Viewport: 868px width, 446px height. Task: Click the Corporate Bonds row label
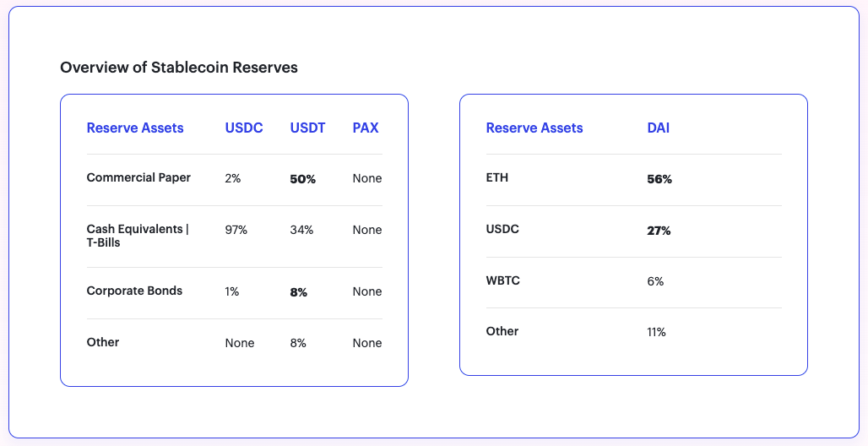(134, 291)
